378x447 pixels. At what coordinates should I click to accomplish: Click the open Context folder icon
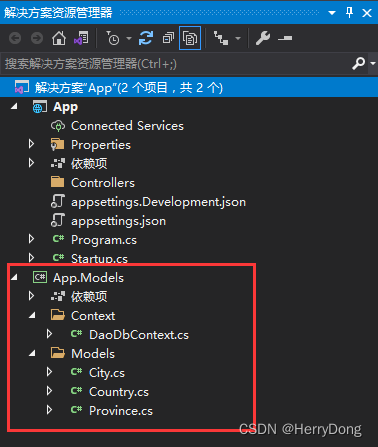tap(58, 315)
